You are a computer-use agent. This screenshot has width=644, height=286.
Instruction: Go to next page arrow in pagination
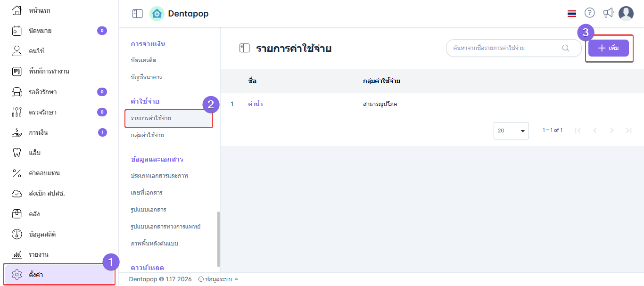tap(611, 131)
